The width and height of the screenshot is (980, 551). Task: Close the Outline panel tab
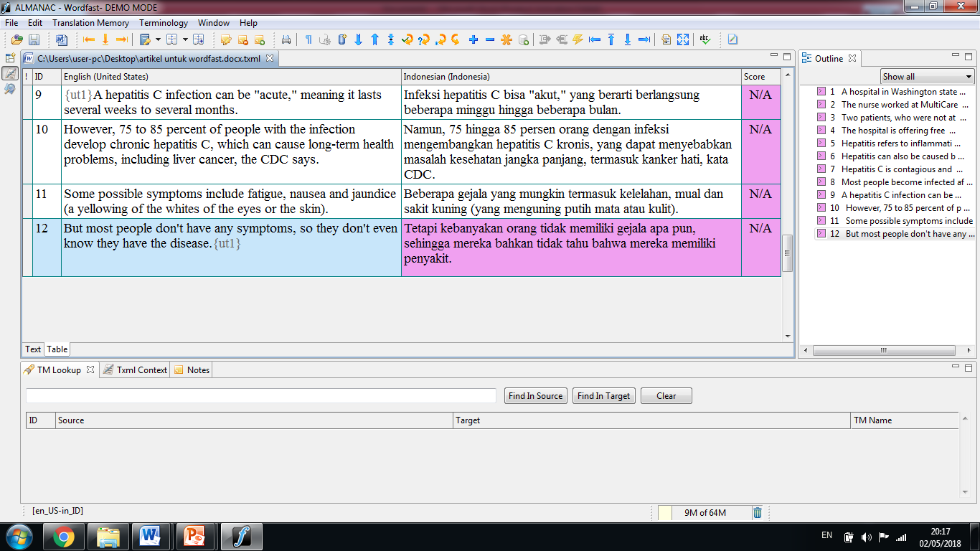coord(852,58)
